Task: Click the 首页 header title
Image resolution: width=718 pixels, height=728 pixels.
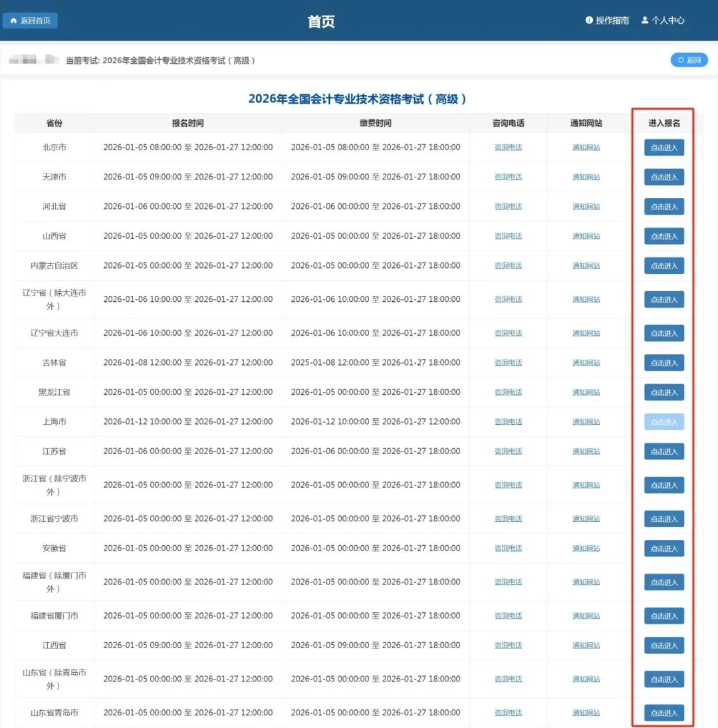Action: point(321,21)
